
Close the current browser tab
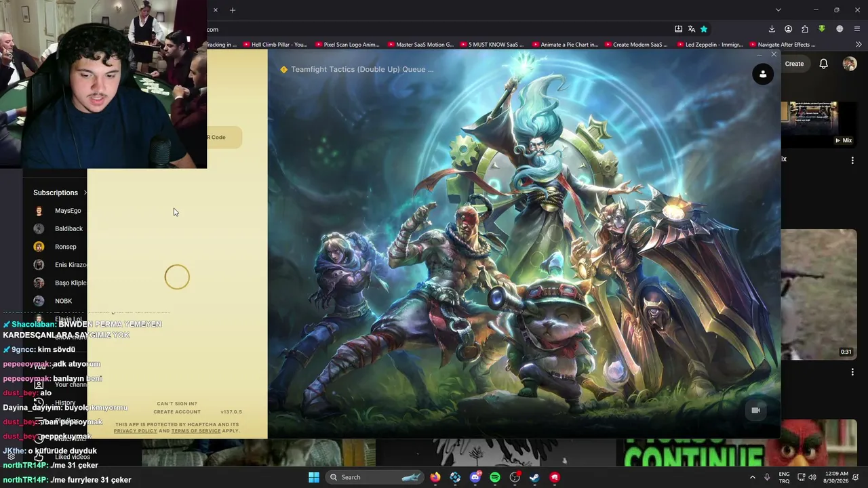point(216,10)
